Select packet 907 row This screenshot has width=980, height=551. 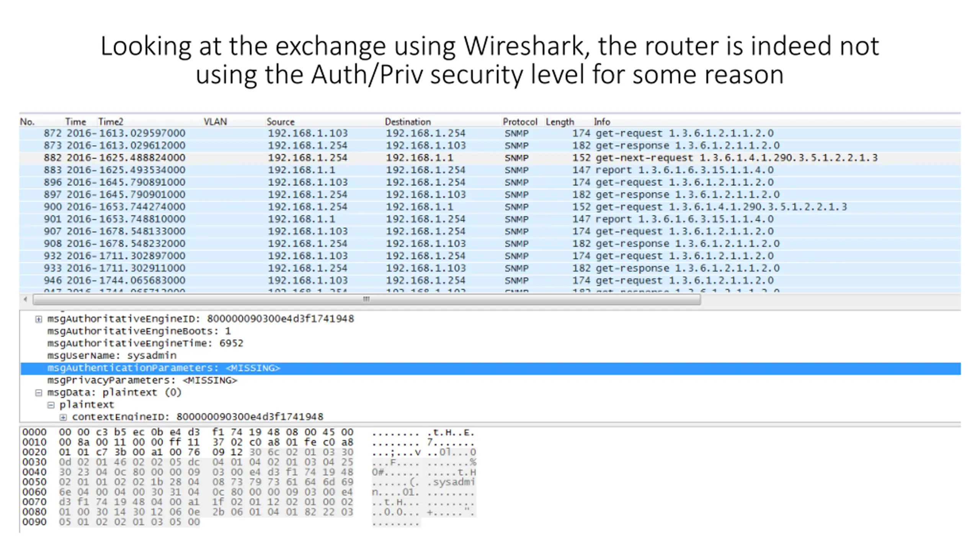click(490, 231)
